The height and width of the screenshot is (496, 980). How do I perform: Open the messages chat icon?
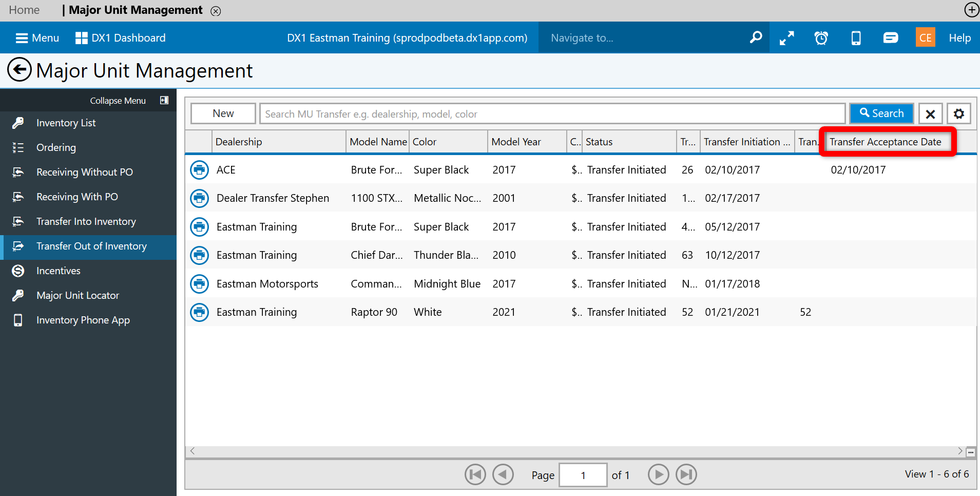(891, 38)
